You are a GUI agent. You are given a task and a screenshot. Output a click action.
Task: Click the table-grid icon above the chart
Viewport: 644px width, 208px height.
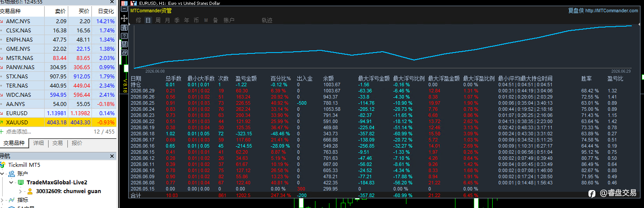pyautogui.click(x=124, y=3)
